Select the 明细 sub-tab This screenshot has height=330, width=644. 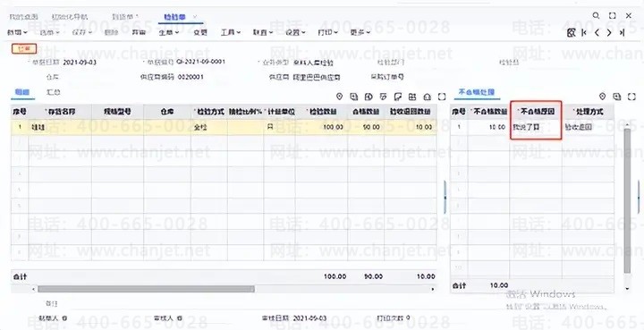point(22,92)
